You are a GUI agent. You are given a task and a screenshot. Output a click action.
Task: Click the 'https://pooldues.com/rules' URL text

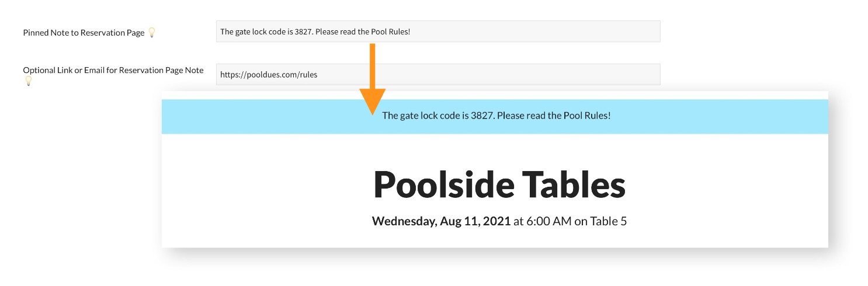269,75
